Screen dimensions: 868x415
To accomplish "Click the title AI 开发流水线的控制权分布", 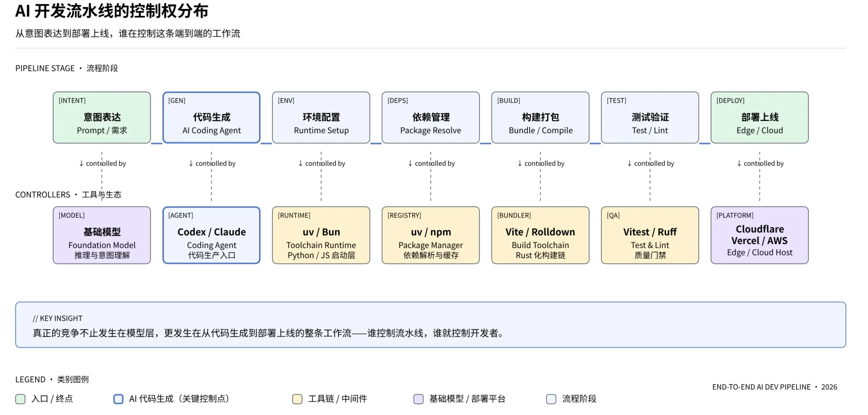I will (x=112, y=11).
